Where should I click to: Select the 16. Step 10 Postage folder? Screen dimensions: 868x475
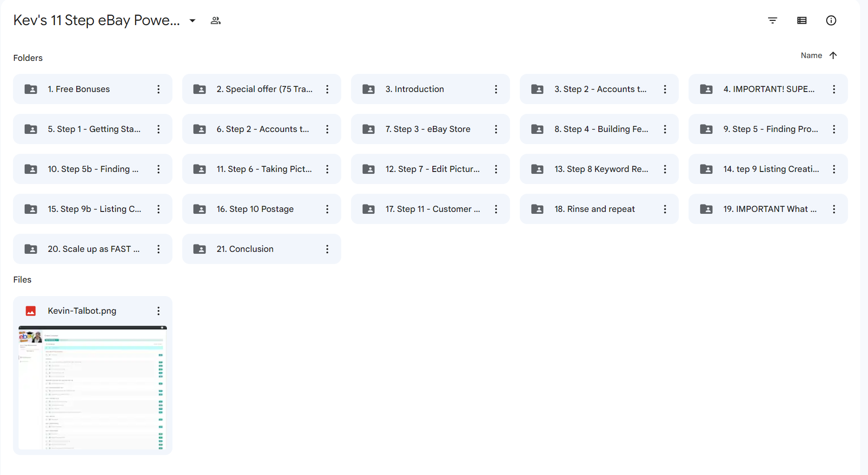tap(262, 209)
